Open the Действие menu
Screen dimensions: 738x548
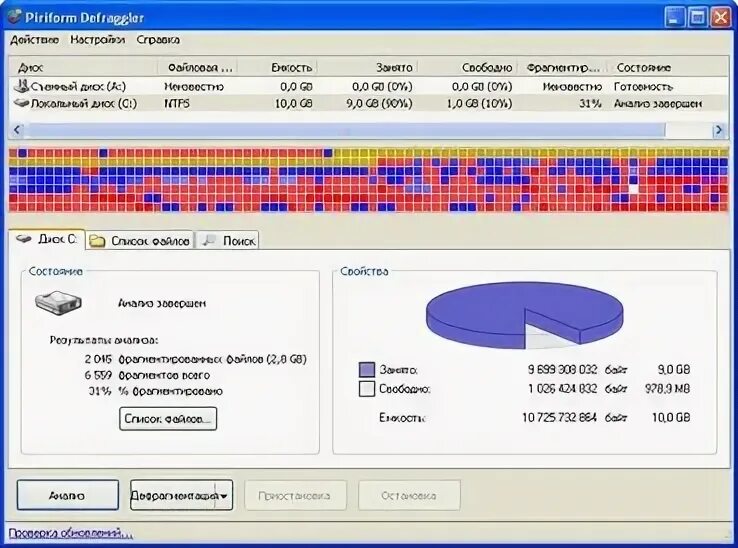click(34, 40)
